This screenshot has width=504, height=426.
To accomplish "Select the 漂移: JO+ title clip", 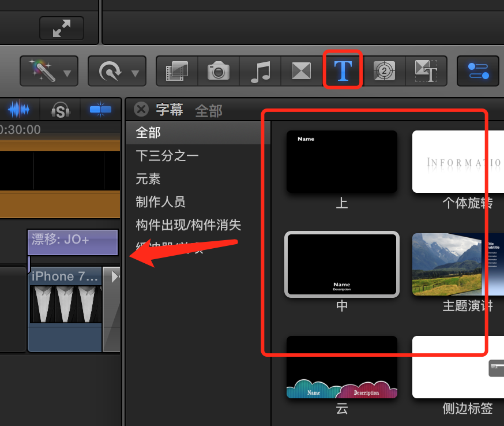I will (x=73, y=242).
